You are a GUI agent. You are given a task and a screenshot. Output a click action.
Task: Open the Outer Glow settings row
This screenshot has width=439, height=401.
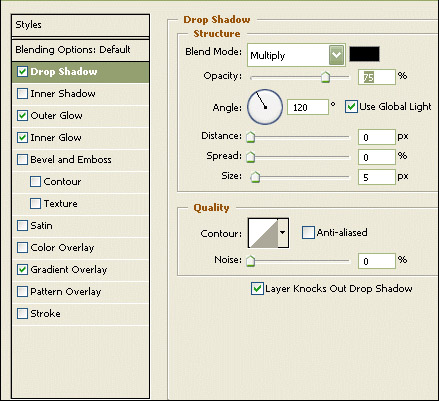point(80,116)
